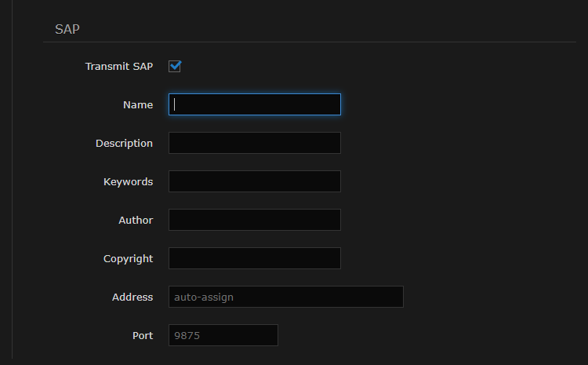Activate the Copyright input field
588x365 pixels.
tap(254, 258)
